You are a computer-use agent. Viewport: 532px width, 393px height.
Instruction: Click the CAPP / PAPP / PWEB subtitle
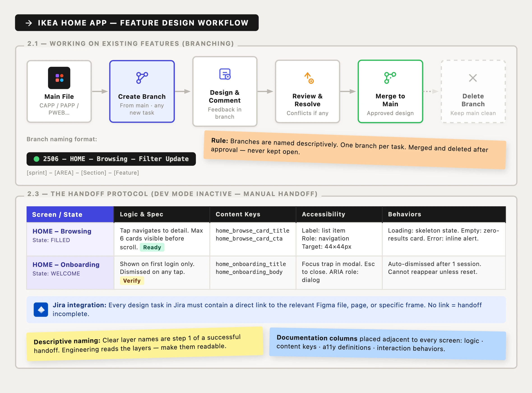pyautogui.click(x=59, y=109)
